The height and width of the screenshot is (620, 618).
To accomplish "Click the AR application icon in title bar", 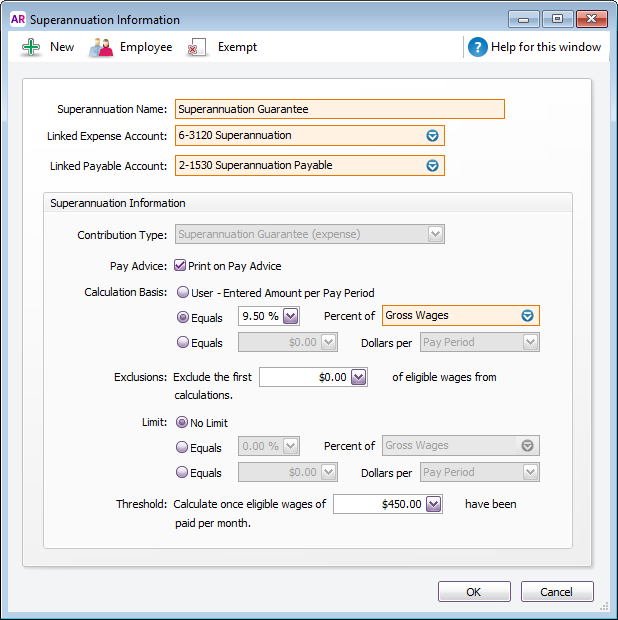I will [x=17, y=19].
